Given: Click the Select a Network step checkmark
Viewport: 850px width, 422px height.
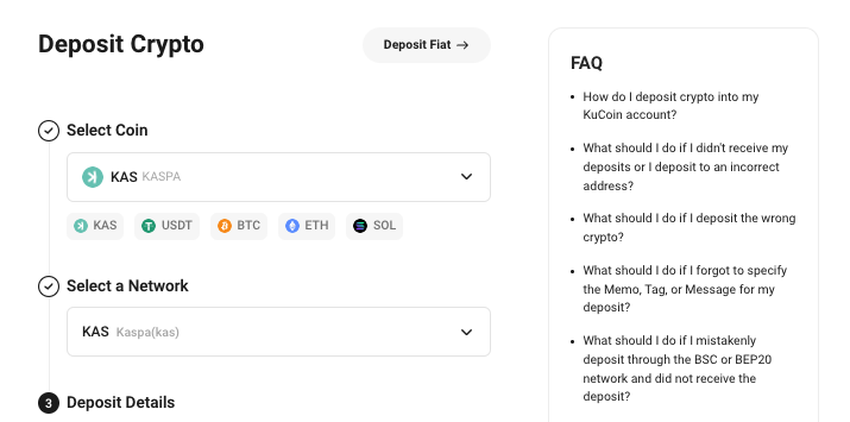Looking at the screenshot, I should tap(48, 287).
